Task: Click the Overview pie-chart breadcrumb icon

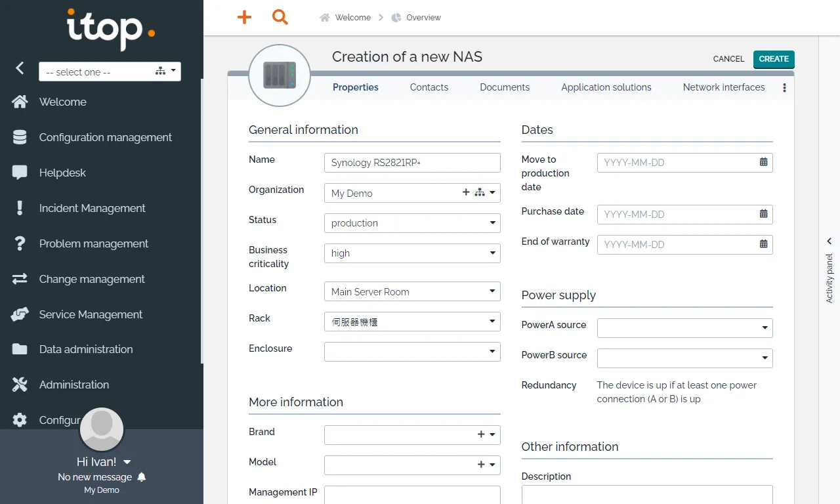Action: tap(396, 18)
